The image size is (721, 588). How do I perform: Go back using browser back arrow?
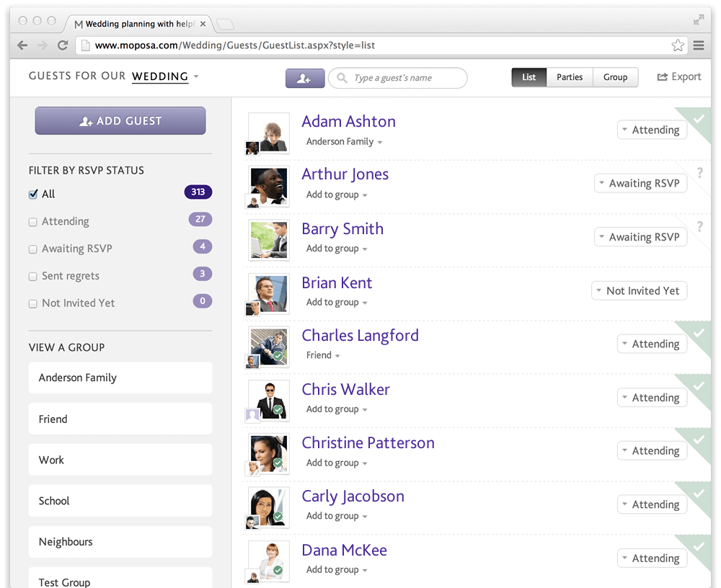(x=22, y=45)
